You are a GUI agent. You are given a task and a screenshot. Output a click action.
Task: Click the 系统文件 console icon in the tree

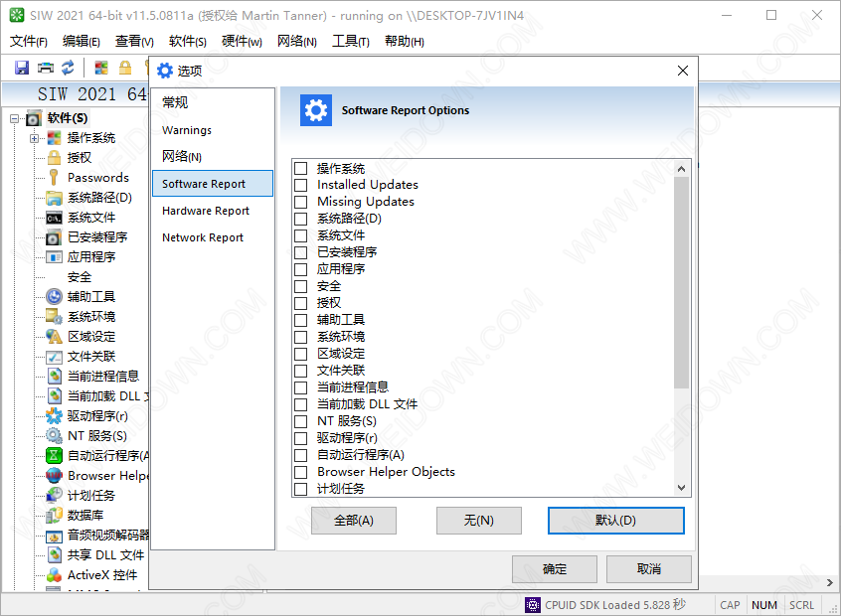tap(54, 218)
